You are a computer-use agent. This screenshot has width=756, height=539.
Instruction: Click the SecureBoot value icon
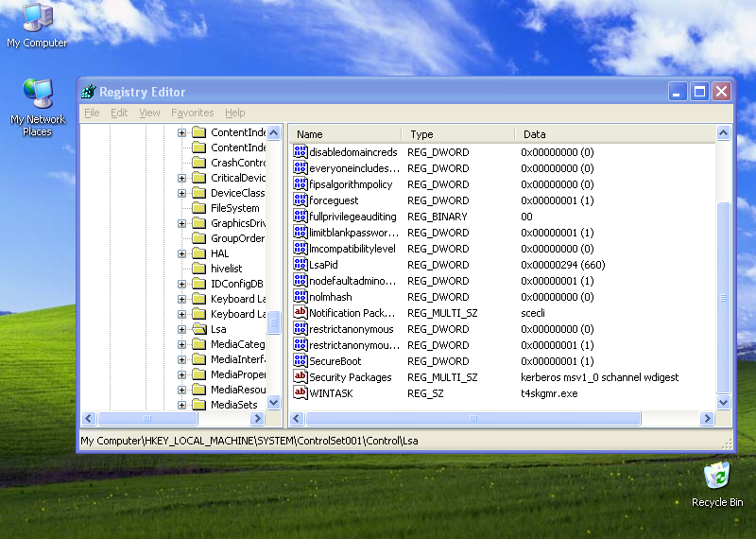point(300,361)
